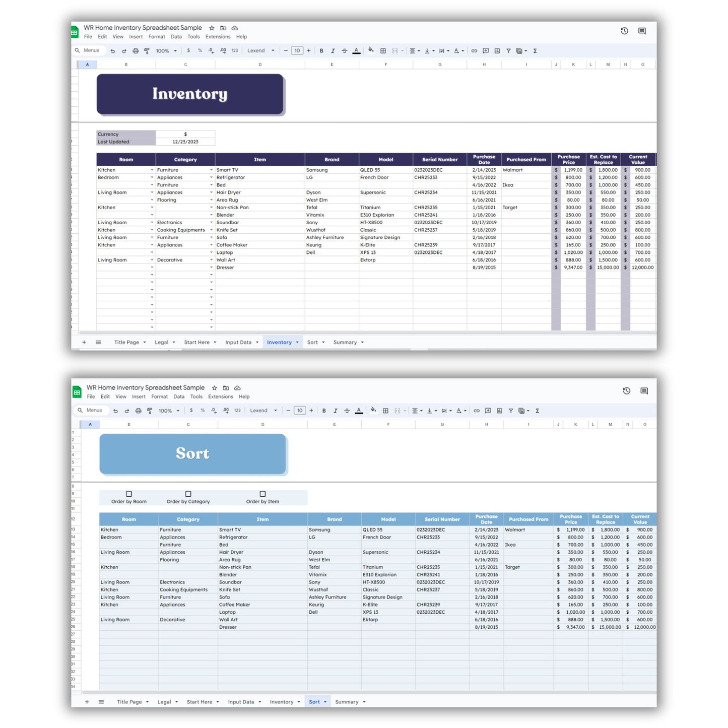728x728 pixels.
Task: Open the zoom 100% dropdown in the Inventory window
Action: pos(166,51)
